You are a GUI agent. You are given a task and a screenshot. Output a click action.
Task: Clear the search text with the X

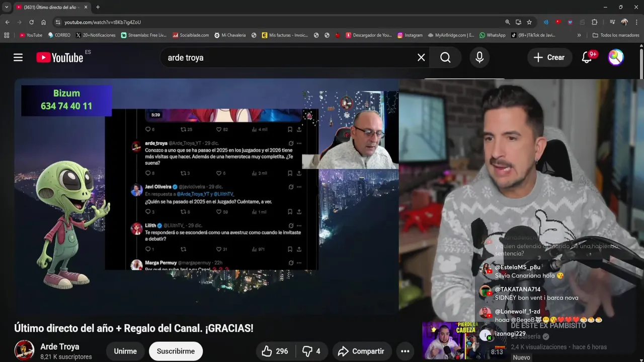[x=421, y=57]
